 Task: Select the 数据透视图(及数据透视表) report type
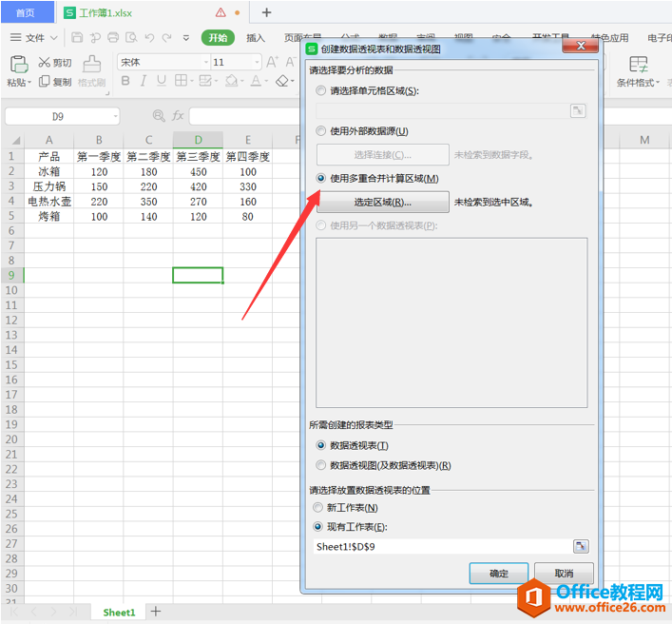click(320, 465)
